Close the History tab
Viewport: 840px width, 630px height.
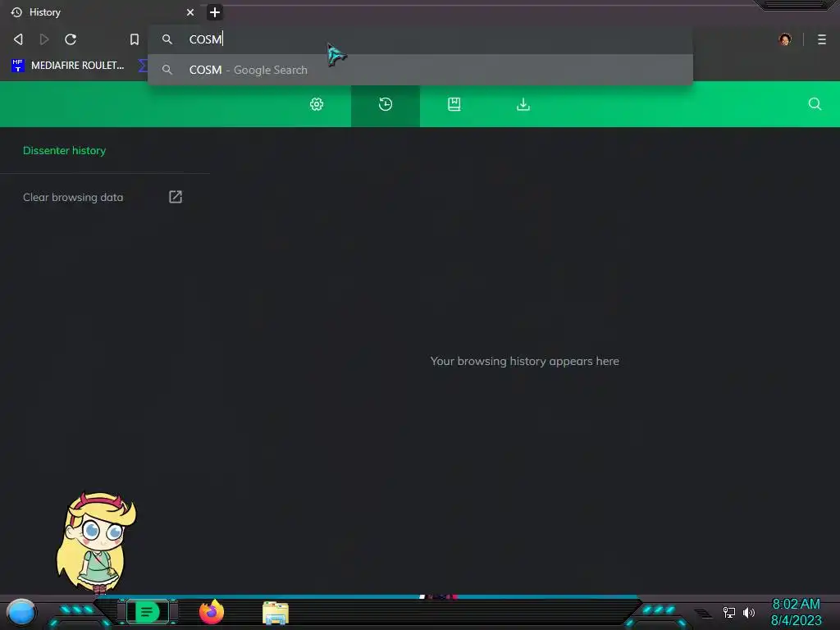click(190, 11)
